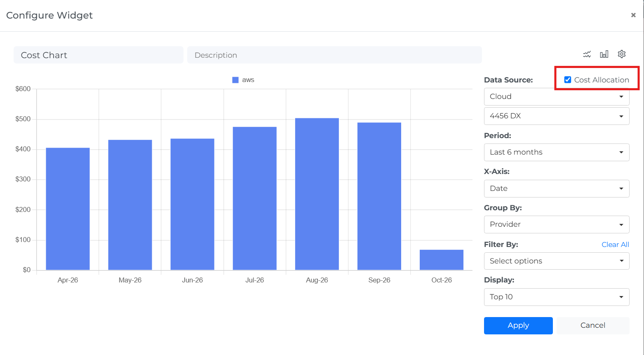Open the Filter By Select options dropdown
Viewport: 644px width, 355px height.
[557, 261]
